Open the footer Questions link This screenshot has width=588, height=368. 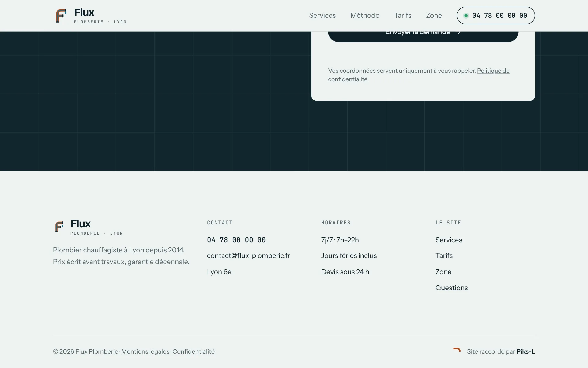pos(451,288)
